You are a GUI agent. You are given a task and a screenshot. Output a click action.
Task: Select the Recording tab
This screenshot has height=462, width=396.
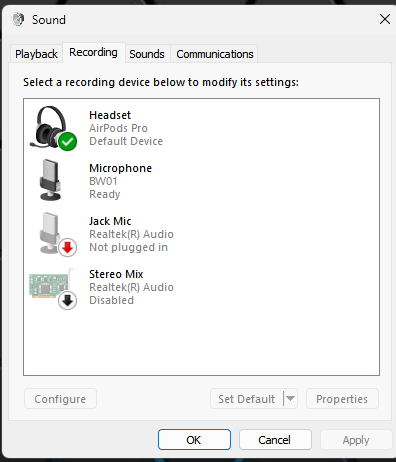tap(93, 52)
